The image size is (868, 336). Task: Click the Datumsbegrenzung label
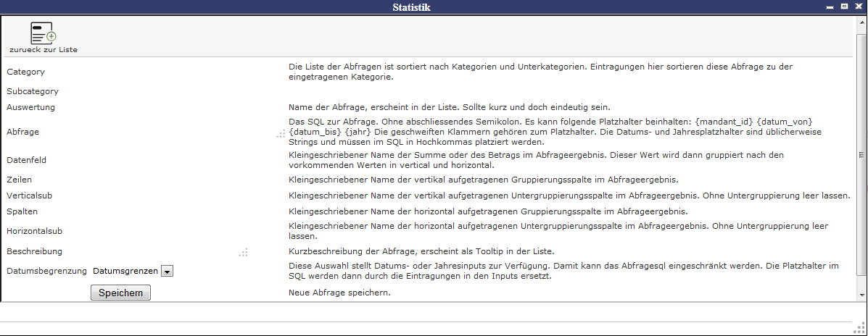pyautogui.click(x=46, y=271)
